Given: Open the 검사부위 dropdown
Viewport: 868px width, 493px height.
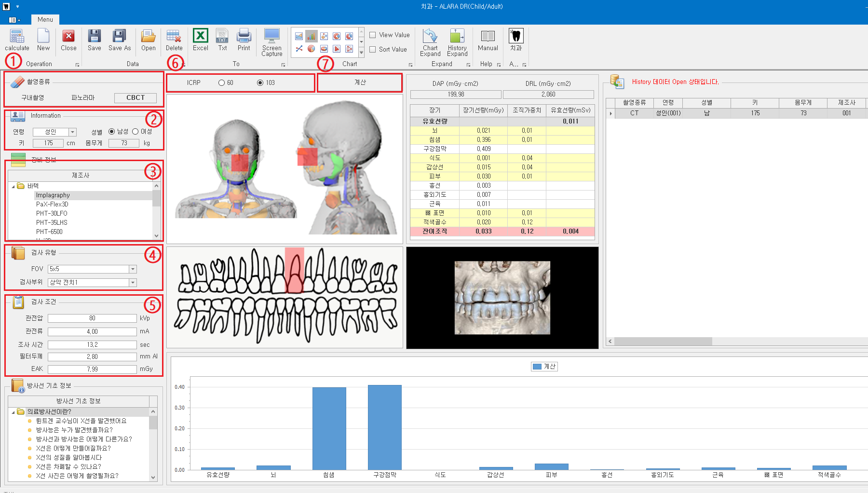Looking at the screenshot, I should point(133,283).
